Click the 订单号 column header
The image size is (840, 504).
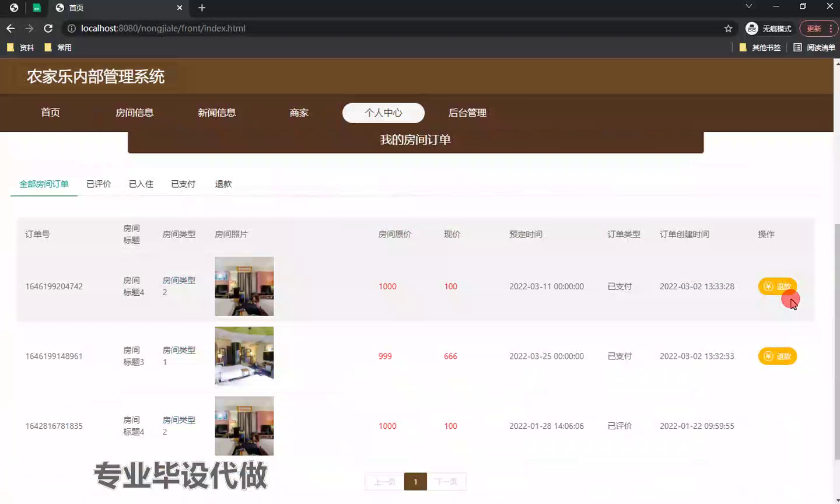click(37, 234)
